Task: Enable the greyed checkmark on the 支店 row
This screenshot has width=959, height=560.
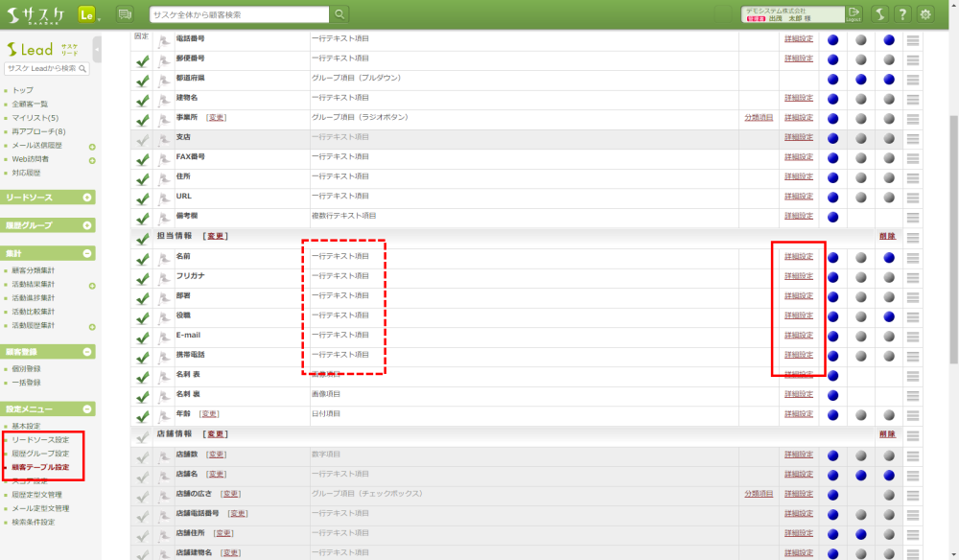Action: pyautogui.click(x=142, y=139)
